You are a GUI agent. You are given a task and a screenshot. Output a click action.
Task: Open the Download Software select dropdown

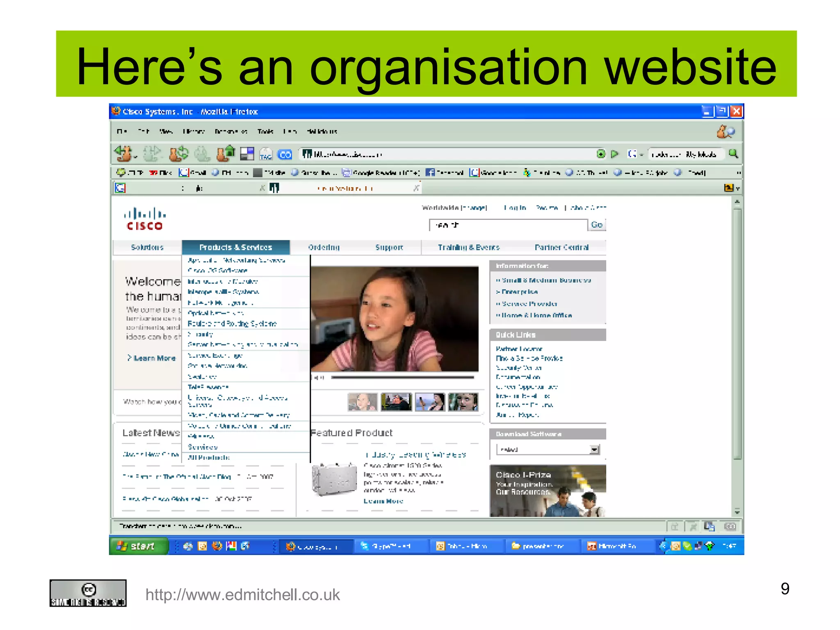point(548,450)
